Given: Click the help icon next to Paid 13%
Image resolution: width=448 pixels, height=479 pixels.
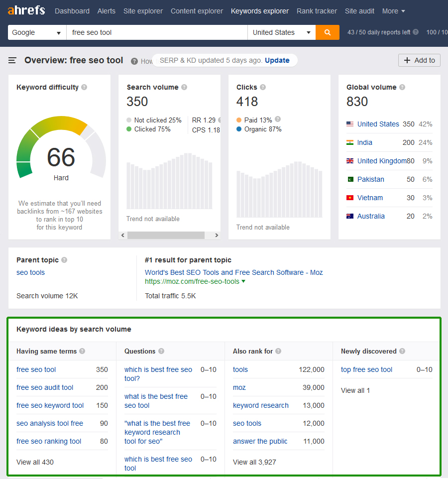Looking at the screenshot, I should point(278,119).
